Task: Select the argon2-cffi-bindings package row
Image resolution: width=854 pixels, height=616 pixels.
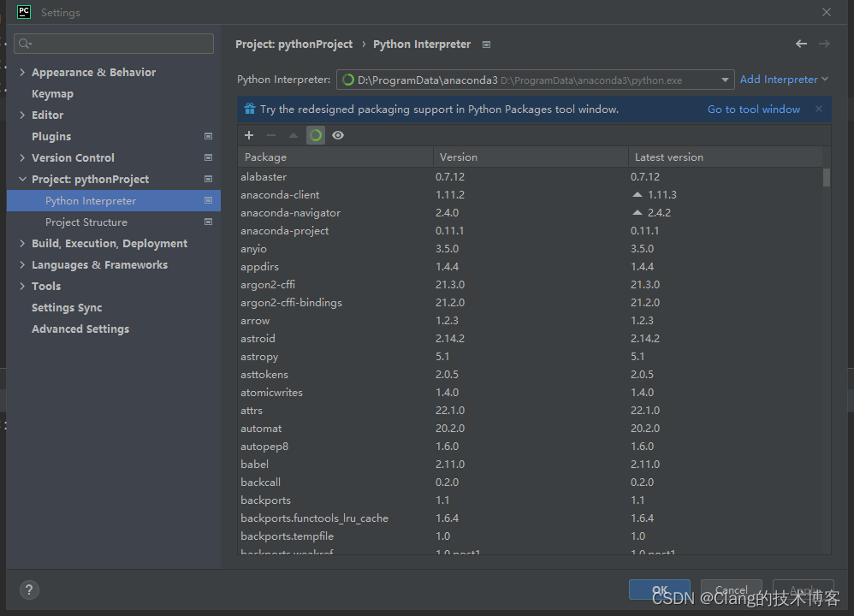Action: pos(531,302)
